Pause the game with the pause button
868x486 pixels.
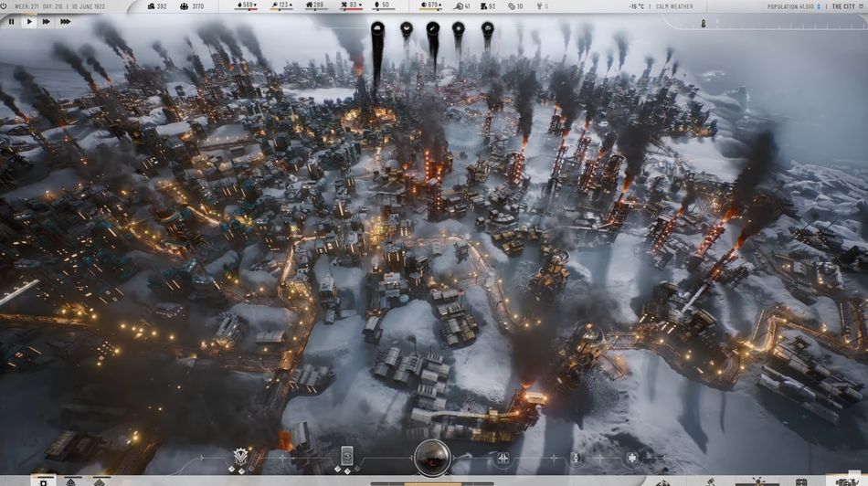tap(11, 21)
